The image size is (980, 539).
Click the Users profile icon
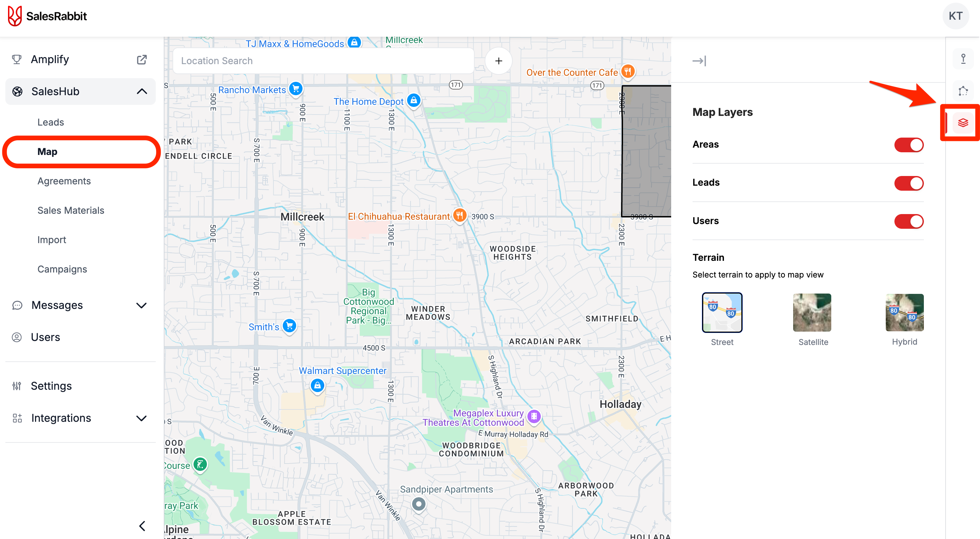pyautogui.click(x=17, y=337)
